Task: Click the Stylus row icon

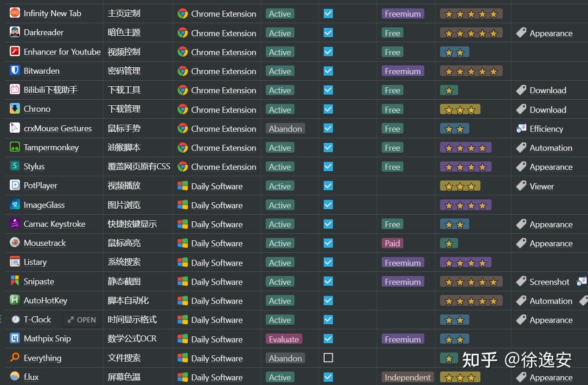Action: 15,166
